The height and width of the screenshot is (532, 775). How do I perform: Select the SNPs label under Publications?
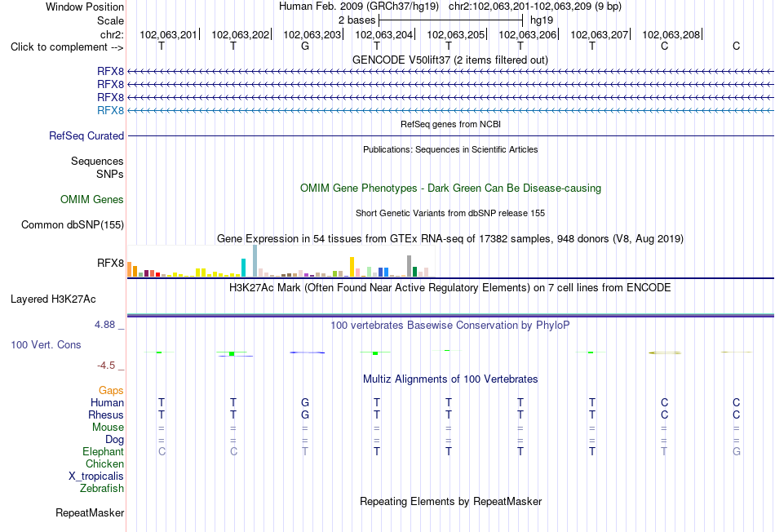110,174
